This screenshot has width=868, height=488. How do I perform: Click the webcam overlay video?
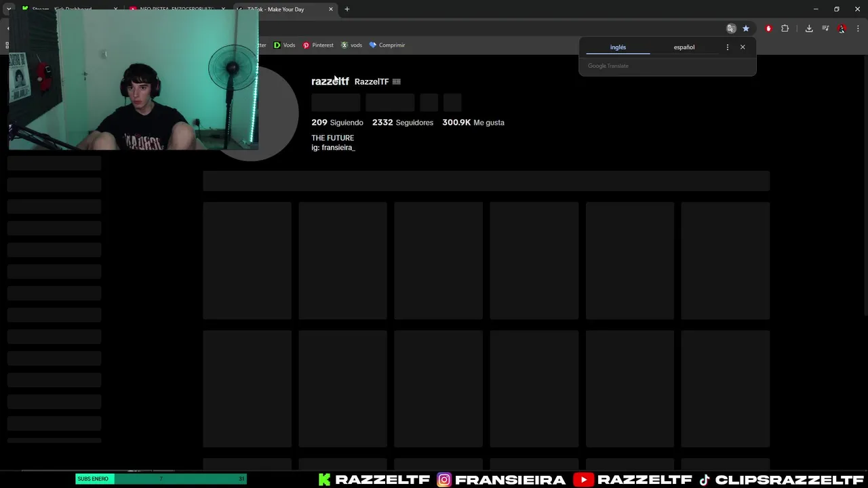tap(134, 80)
